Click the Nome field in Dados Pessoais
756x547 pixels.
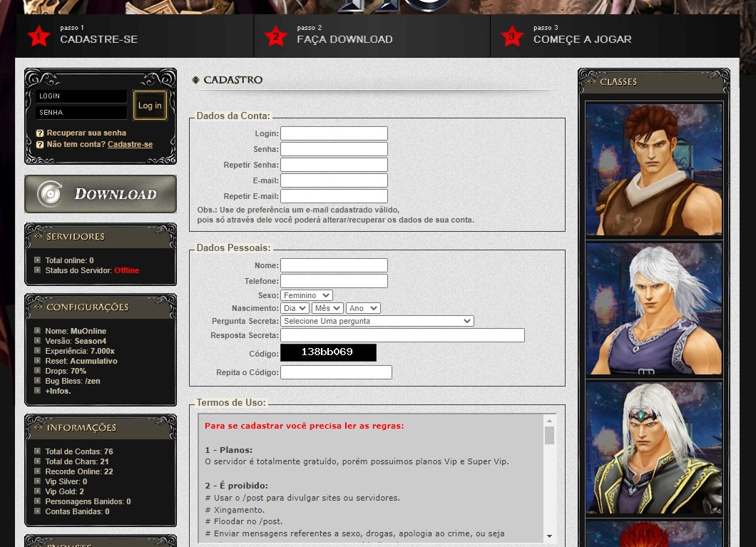click(x=334, y=265)
